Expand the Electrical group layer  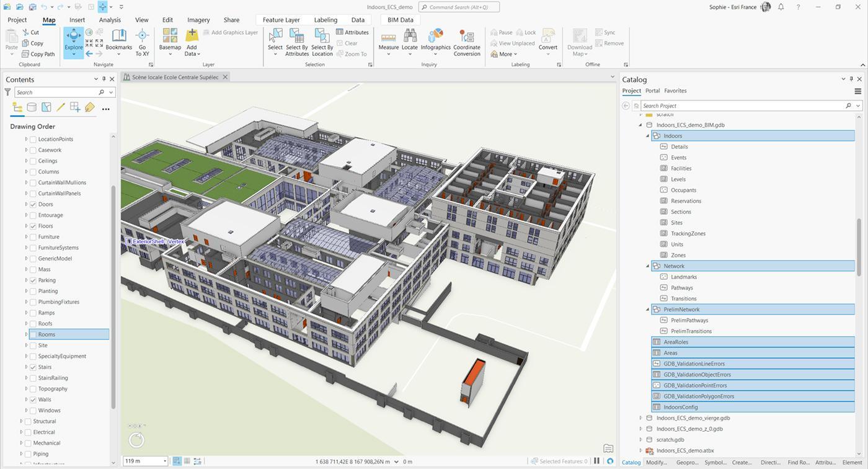click(x=21, y=432)
